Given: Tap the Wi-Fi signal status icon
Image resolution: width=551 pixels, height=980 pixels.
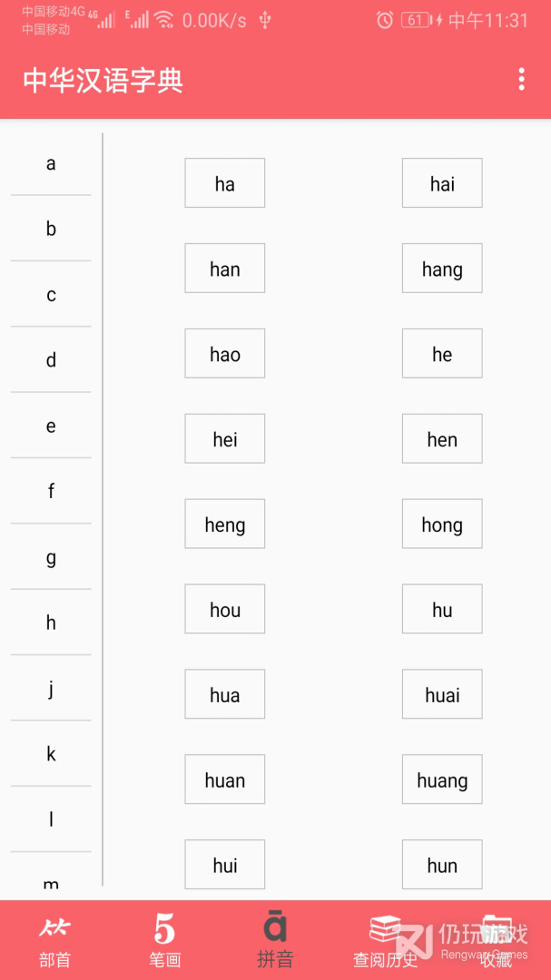Looking at the screenshot, I should click(164, 20).
